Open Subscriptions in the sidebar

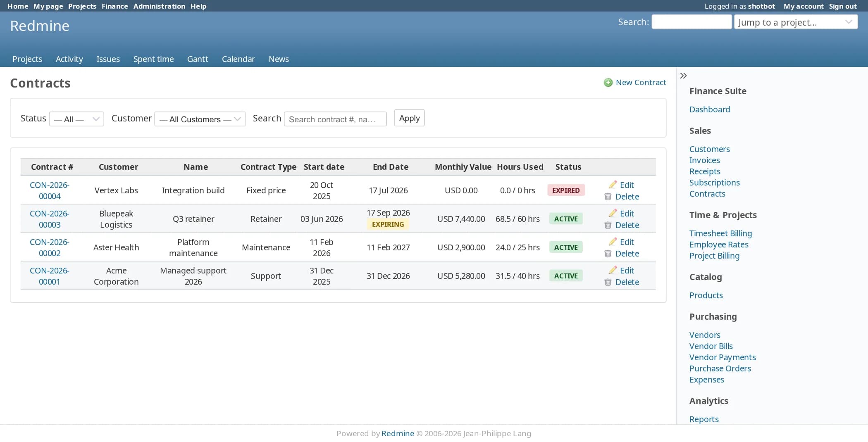714,183
